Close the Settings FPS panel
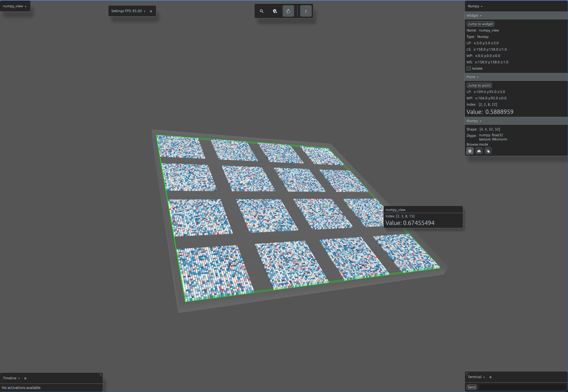This screenshot has height=392, width=568. click(151, 11)
